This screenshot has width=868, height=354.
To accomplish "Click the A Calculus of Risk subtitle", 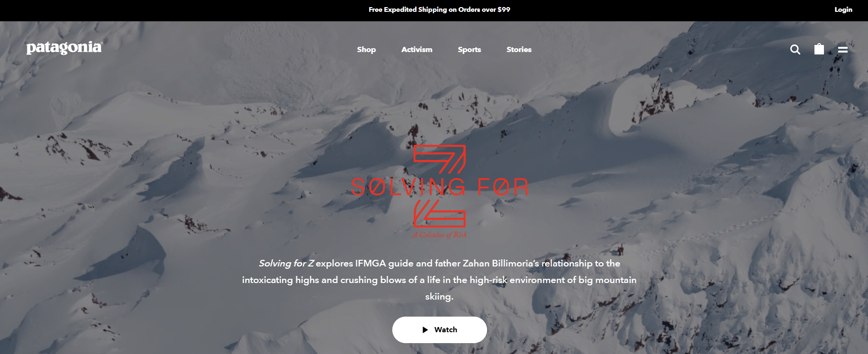I will click(x=439, y=235).
